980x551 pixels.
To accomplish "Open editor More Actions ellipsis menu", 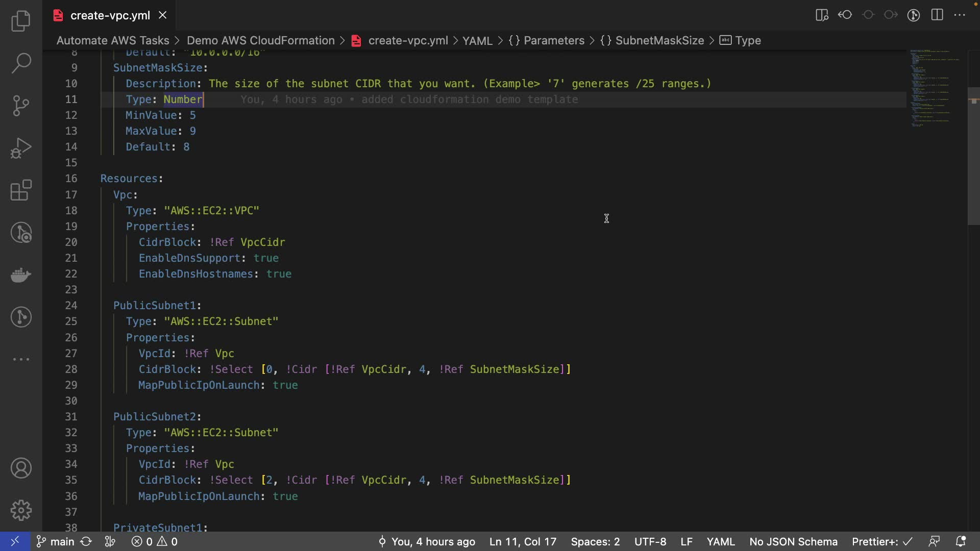I will tap(960, 15).
